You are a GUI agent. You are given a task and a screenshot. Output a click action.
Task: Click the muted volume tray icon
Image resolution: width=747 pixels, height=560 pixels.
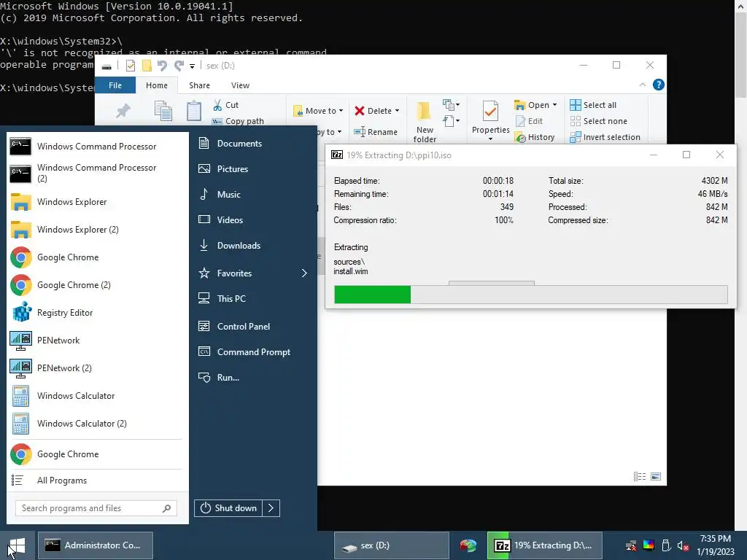pyautogui.click(x=683, y=545)
